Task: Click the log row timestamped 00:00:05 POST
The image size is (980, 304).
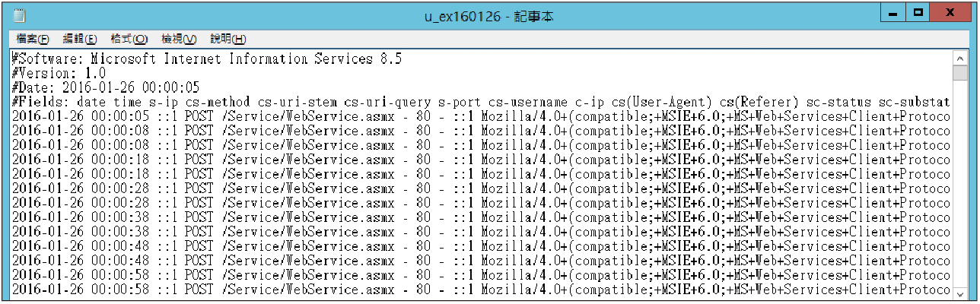Action: pos(481,116)
